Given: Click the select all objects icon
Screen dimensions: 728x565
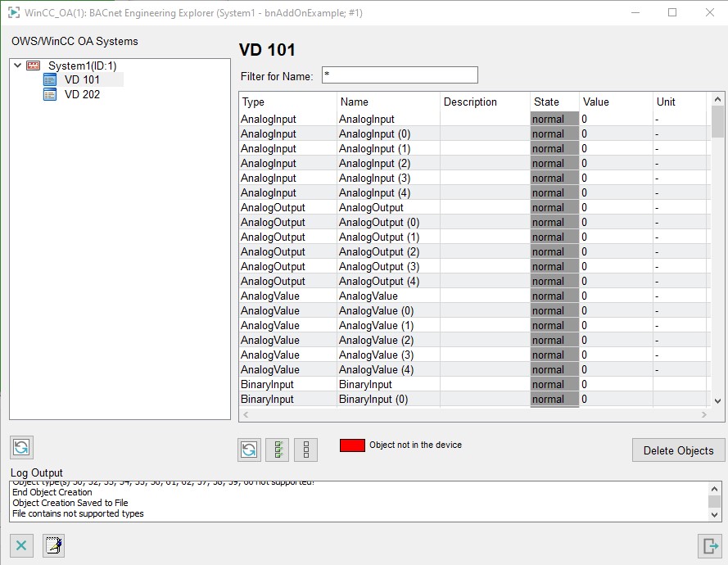Looking at the screenshot, I should click(278, 450).
